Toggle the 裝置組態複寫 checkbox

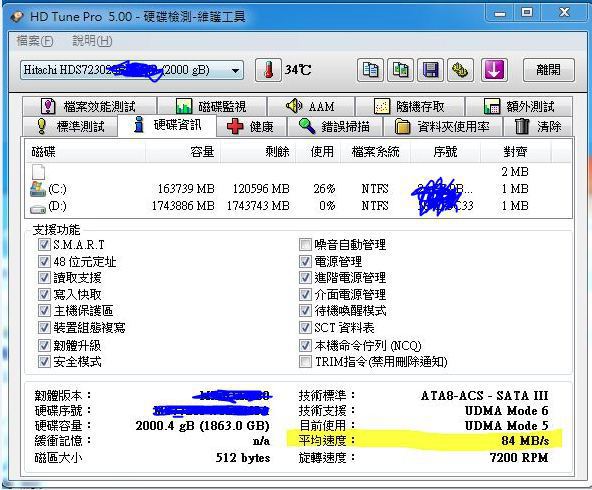click(44, 327)
